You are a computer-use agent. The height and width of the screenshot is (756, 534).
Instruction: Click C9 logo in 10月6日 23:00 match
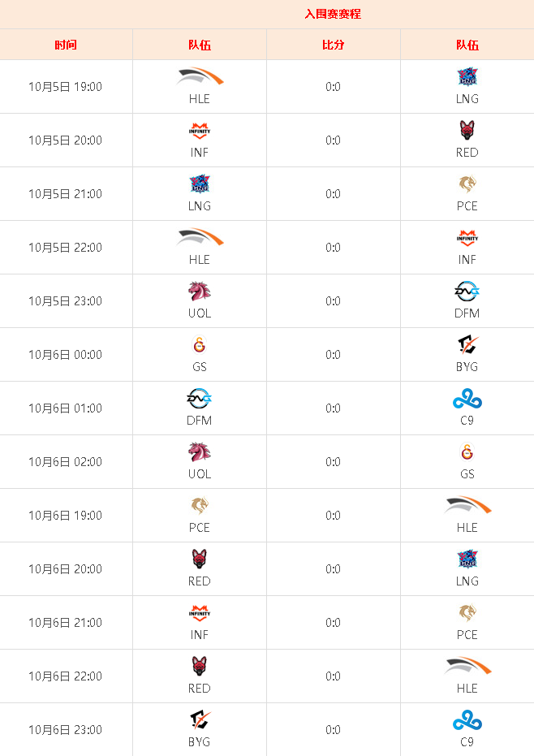point(467,719)
